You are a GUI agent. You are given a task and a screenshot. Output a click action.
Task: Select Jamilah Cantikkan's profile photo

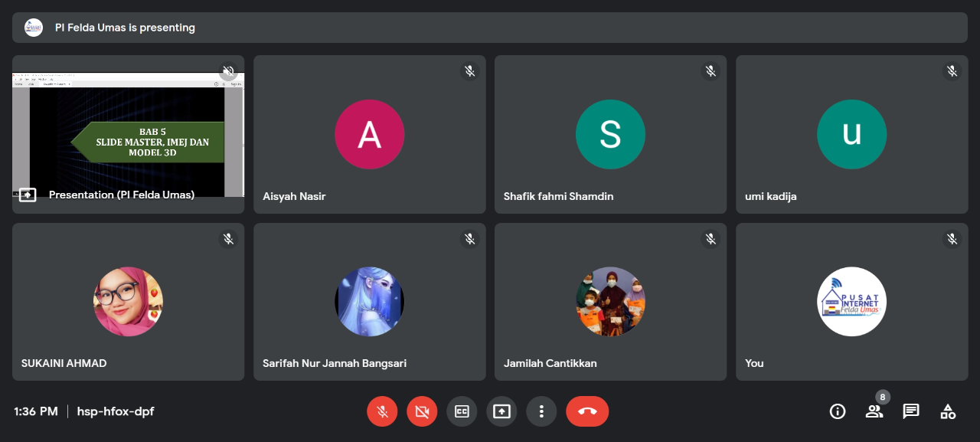click(x=610, y=301)
